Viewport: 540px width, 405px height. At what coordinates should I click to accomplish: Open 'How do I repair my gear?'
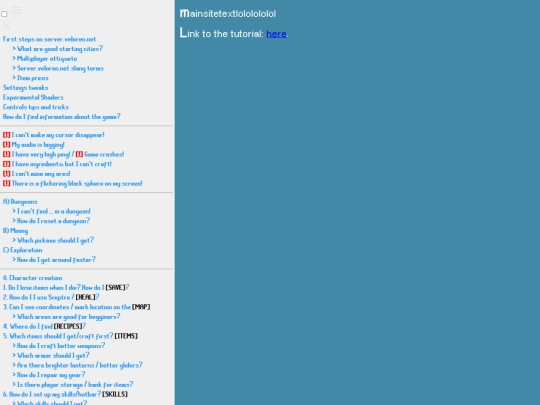coord(49,375)
